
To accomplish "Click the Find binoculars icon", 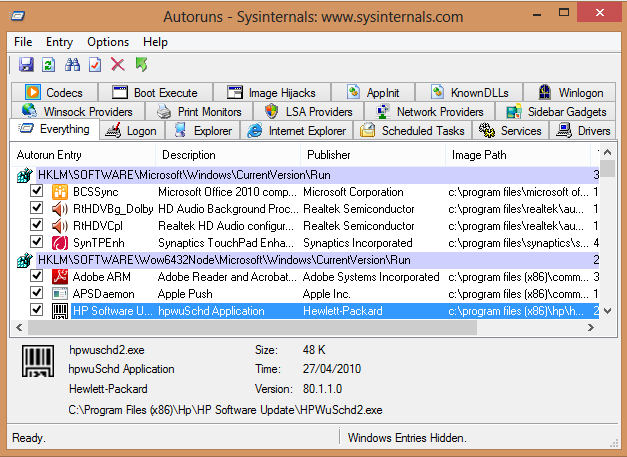I will point(72,64).
